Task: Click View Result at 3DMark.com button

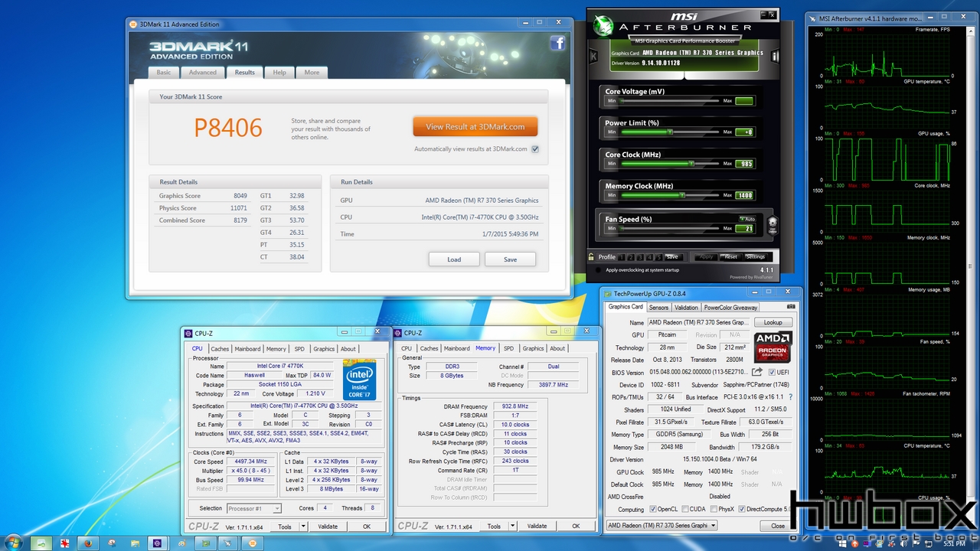Action: click(x=475, y=127)
